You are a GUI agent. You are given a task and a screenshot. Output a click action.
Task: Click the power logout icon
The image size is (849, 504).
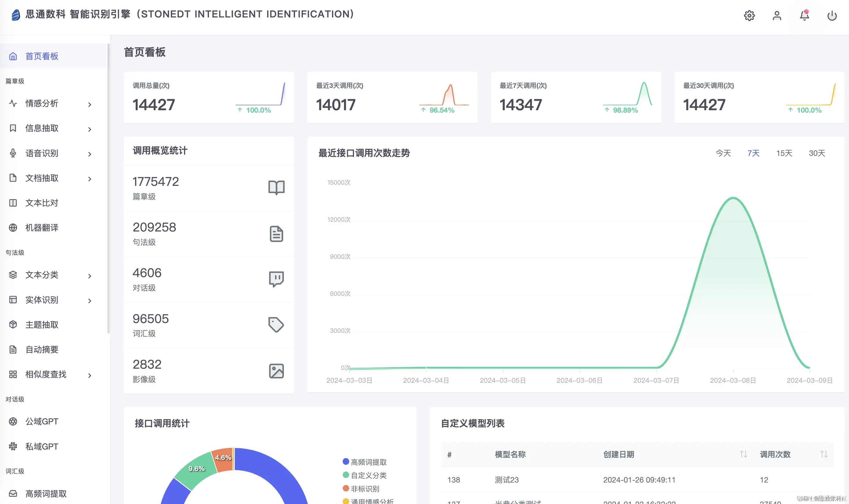[832, 16]
